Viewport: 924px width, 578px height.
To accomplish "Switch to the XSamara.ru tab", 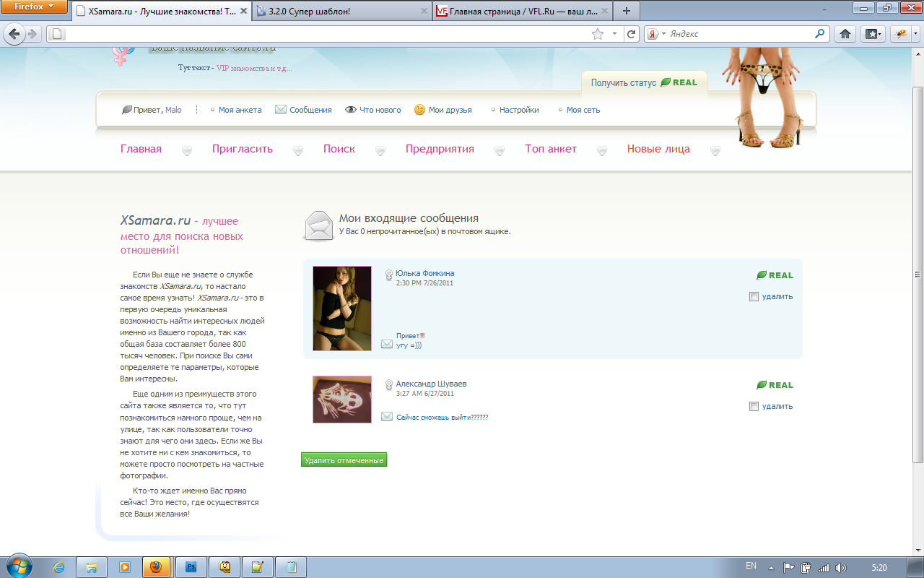I will tap(162, 12).
